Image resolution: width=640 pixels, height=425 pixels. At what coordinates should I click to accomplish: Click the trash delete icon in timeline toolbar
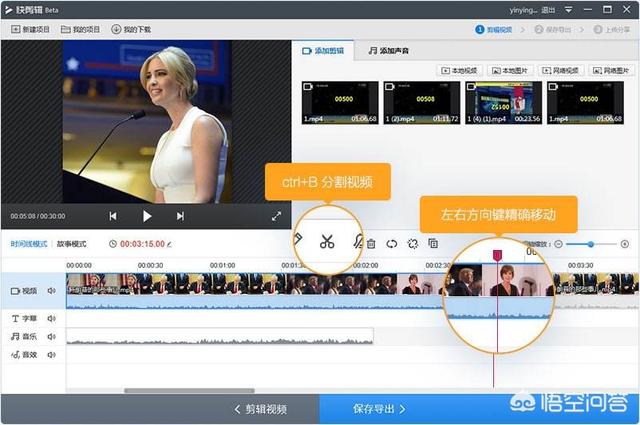(371, 243)
